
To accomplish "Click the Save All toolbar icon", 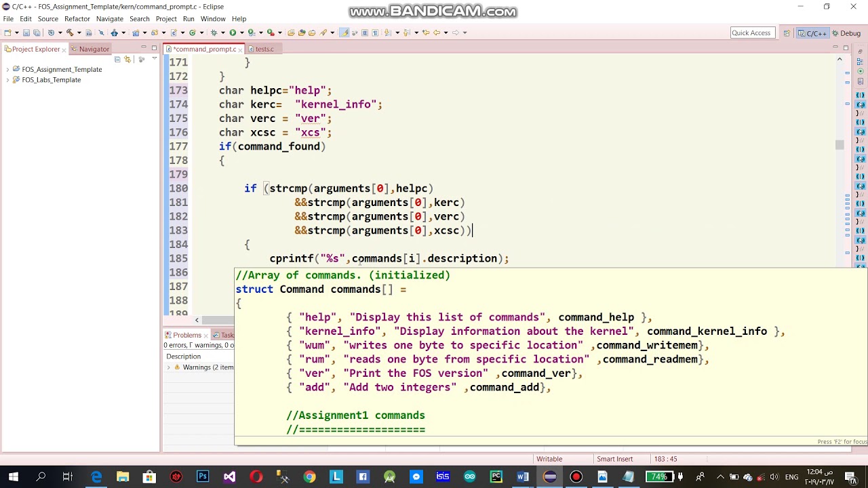I will tap(37, 33).
